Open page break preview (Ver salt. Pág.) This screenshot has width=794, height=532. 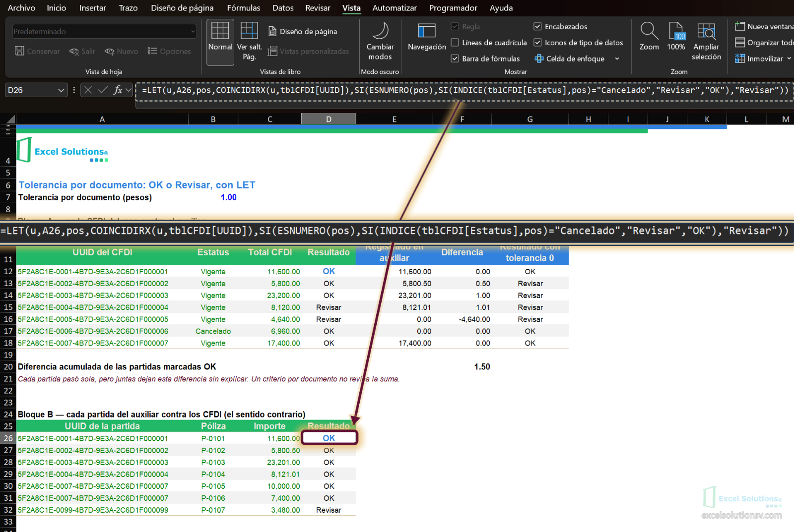point(249,42)
